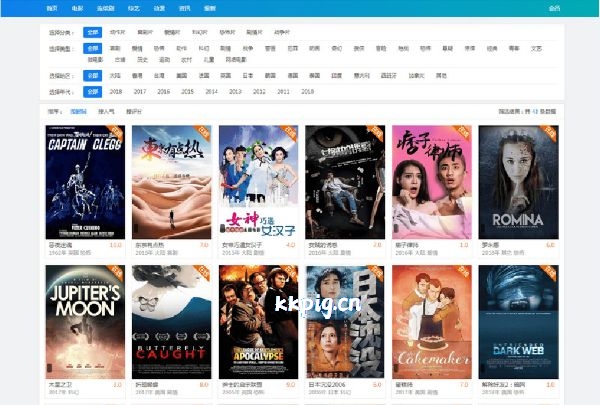
Task: Choose 意大利 in the region filter row
Action: click(x=362, y=75)
